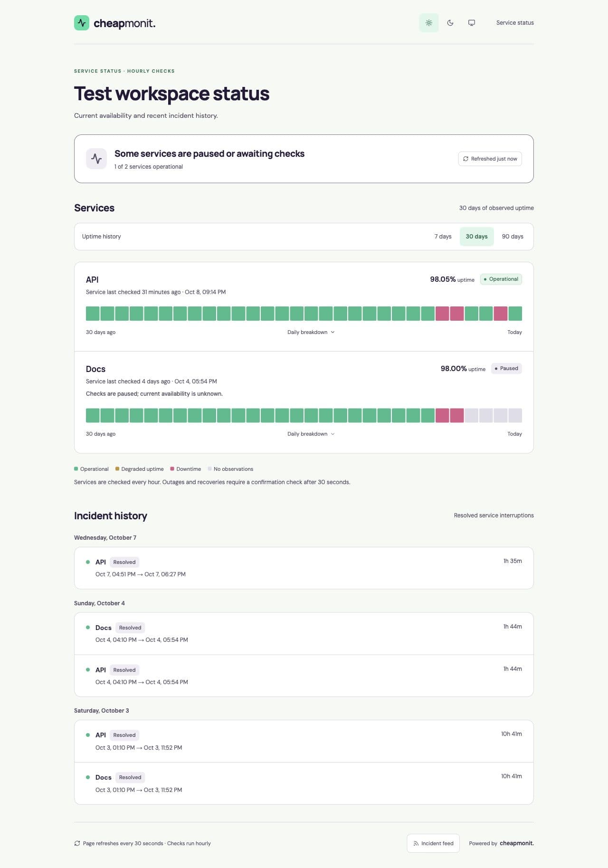This screenshot has width=608, height=868.
Task: Click the Operational legend green swatch
Action: click(x=76, y=469)
